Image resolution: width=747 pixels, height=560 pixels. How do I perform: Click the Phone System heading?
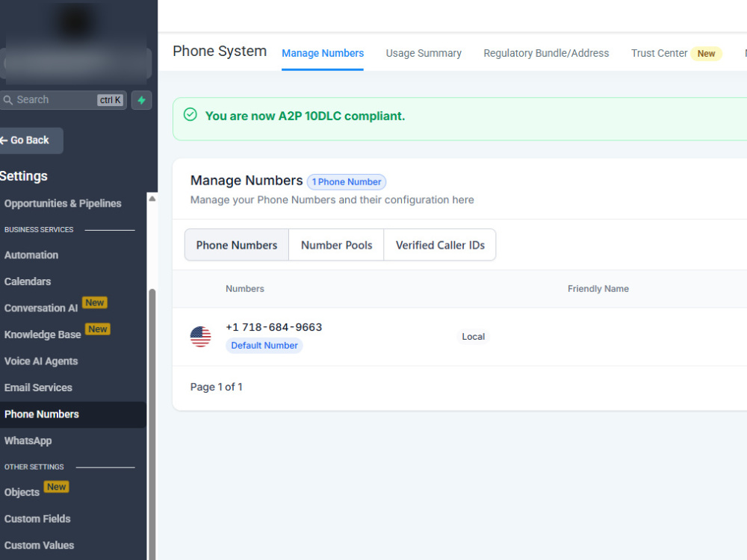[x=220, y=52]
